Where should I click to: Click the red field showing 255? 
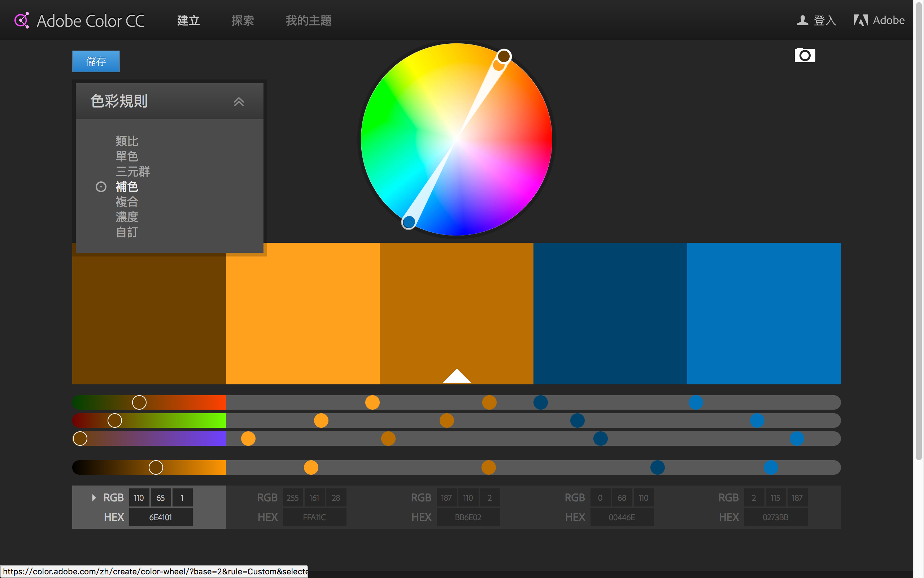tap(293, 498)
